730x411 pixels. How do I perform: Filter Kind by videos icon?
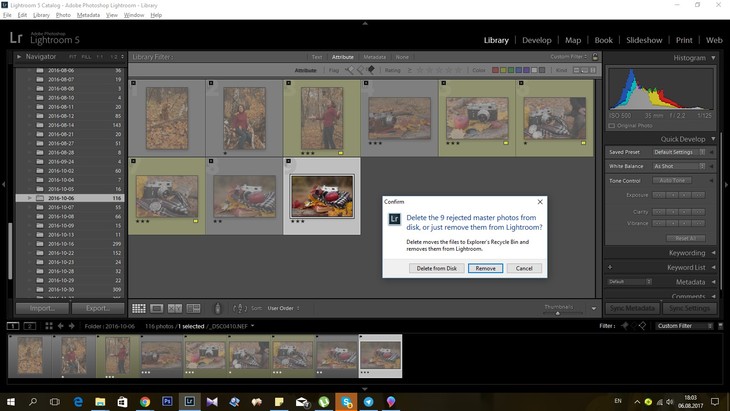593,70
